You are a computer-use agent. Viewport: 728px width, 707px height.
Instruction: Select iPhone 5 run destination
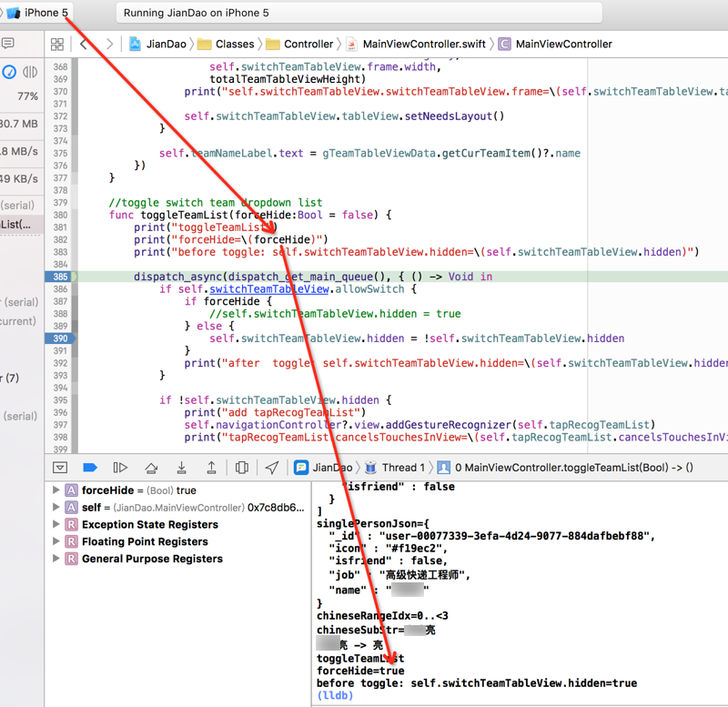click(37, 13)
